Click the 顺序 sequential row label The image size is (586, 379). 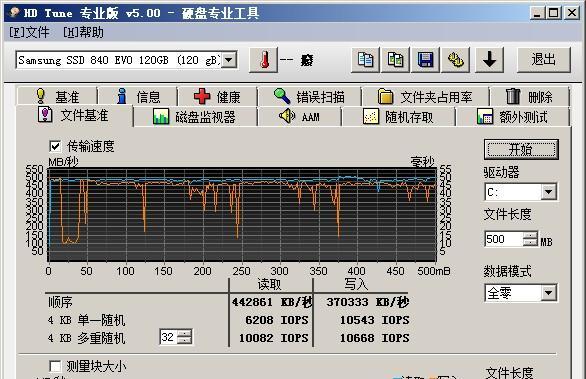[60, 302]
